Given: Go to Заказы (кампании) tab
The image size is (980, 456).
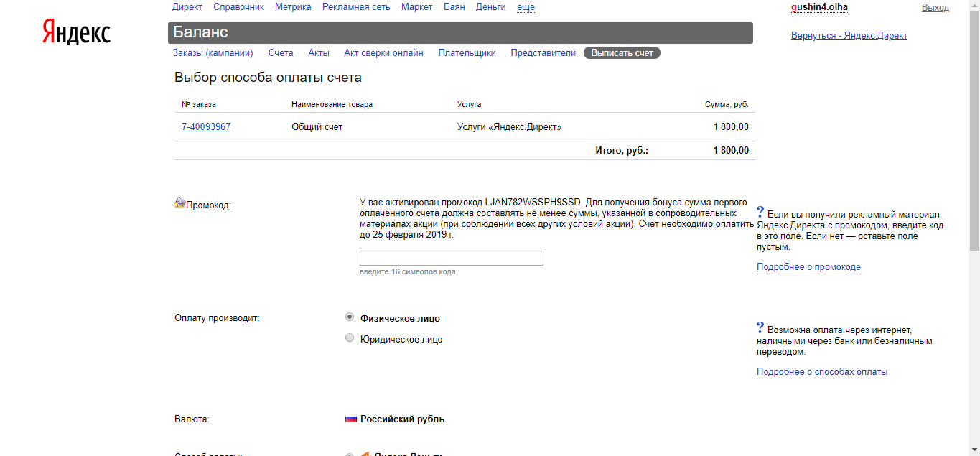Looking at the screenshot, I should coord(213,53).
